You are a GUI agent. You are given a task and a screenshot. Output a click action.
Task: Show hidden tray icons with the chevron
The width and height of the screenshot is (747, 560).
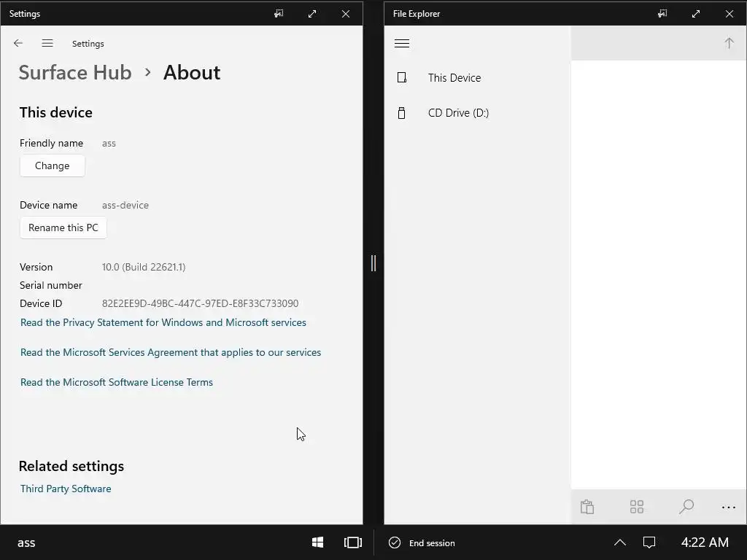click(x=620, y=542)
